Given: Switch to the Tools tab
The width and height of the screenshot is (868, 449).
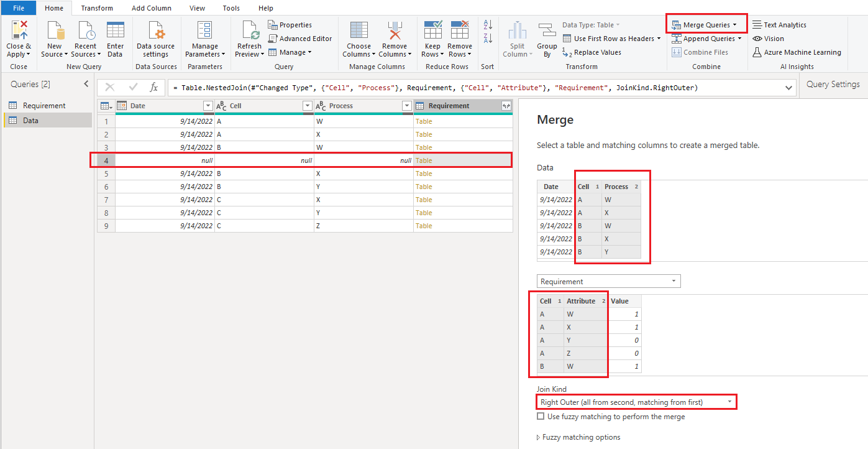Looking at the screenshot, I should point(231,8).
